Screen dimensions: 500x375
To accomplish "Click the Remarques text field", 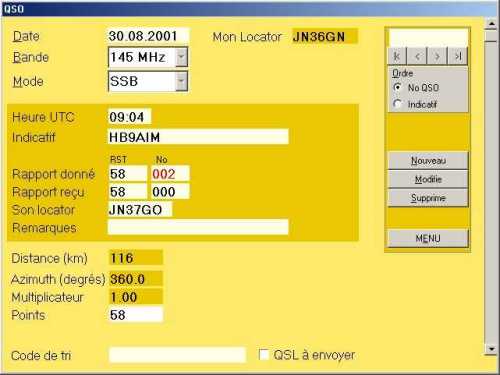I will point(199,227).
